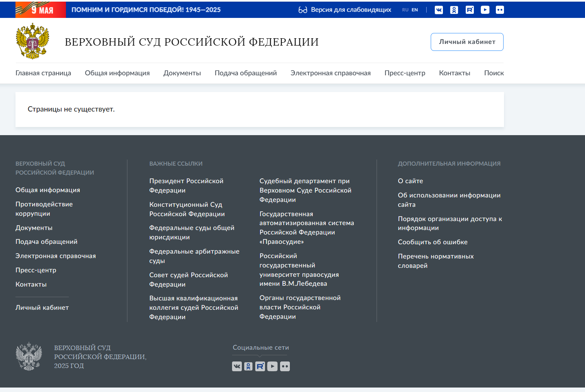Open Главная страница in main navigation
The height and width of the screenshot is (392, 585).
[43, 73]
